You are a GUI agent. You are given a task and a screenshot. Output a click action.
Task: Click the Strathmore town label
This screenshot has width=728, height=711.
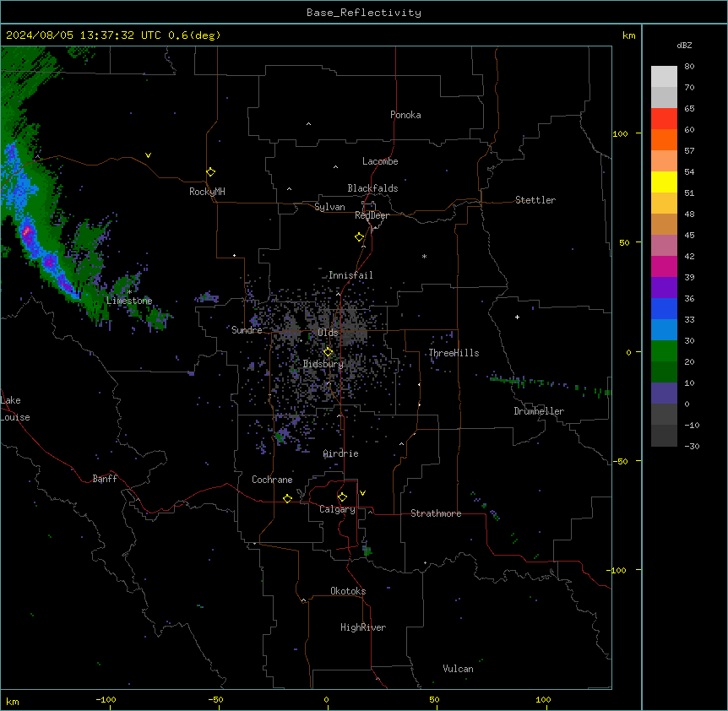436,513
